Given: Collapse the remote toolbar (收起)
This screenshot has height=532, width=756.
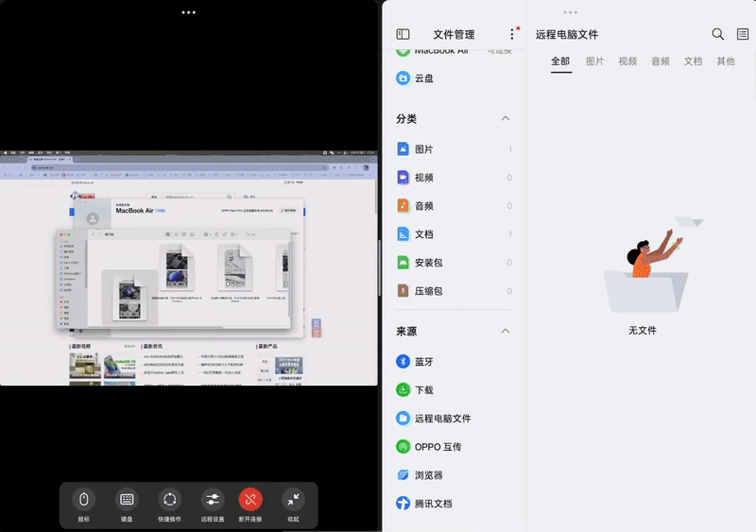Looking at the screenshot, I should click(x=293, y=505).
